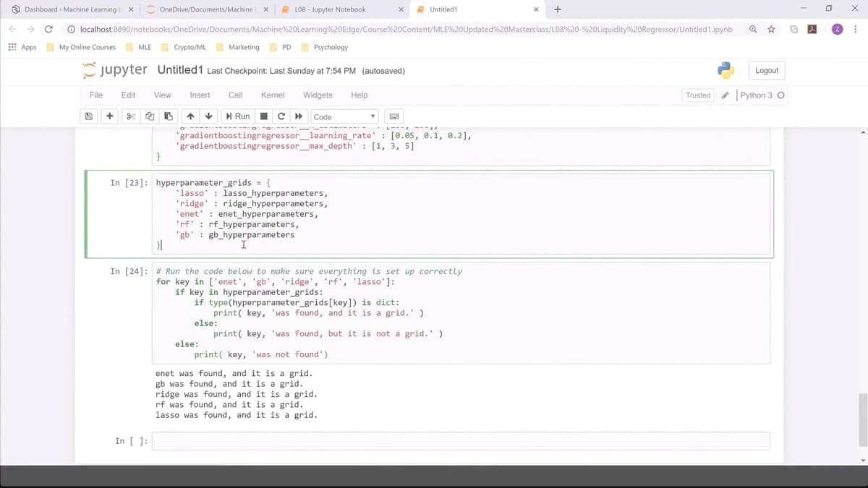Image resolution: width=868 pixels, height=488 pixels.
Task: Open My Online Courses bookmark folder
Action: tap(81, 47)
